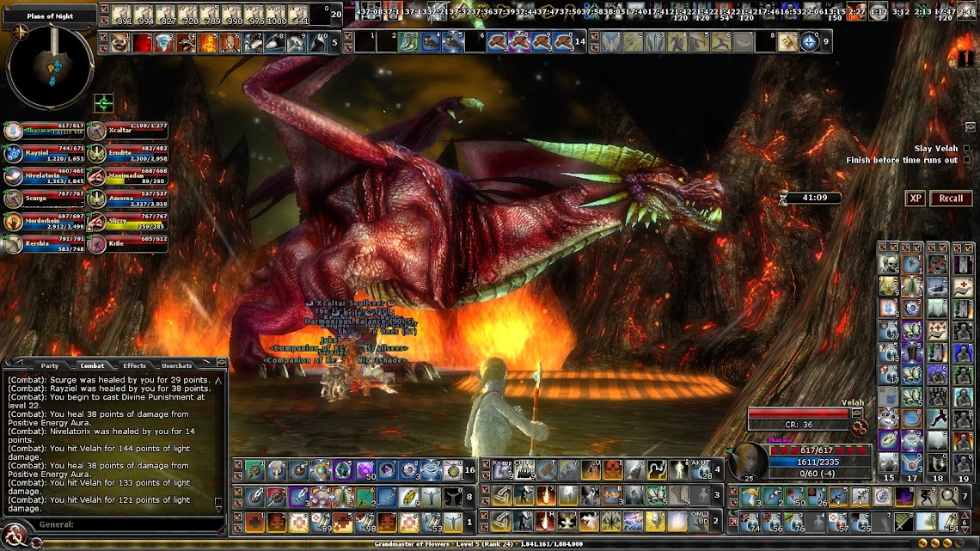Viewport: 980px width, 551px height.
Task: Toggle the Slay Velah objective checkbox
Action: coord(966,149)
